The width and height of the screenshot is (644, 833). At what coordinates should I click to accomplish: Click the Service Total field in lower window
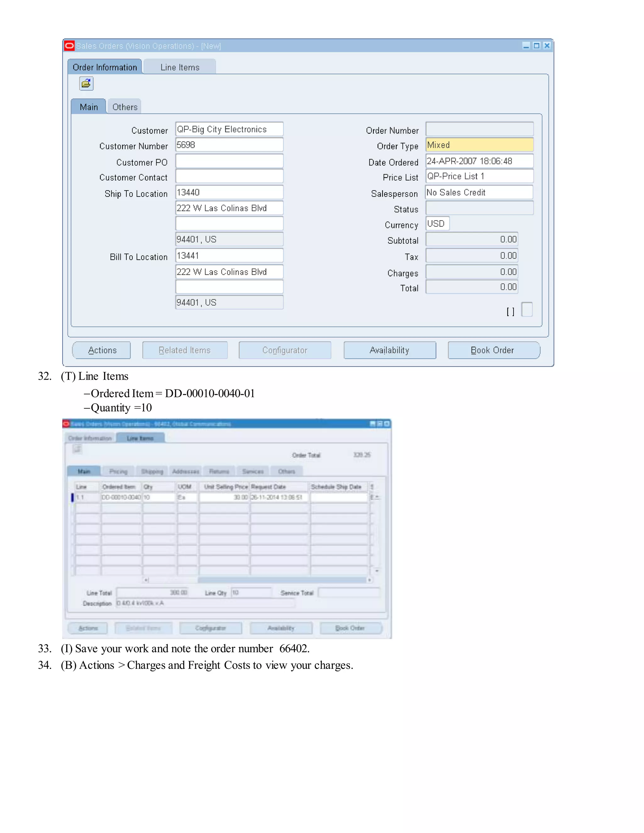click(x=349, y=592)
